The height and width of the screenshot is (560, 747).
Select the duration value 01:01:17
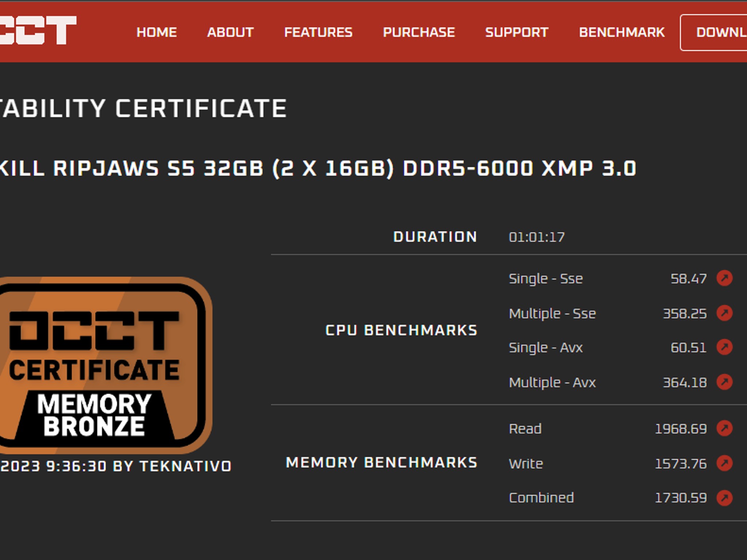click(x=537, y=237)
